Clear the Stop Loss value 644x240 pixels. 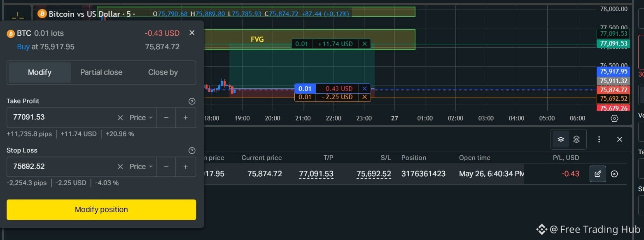click(120, 167)
